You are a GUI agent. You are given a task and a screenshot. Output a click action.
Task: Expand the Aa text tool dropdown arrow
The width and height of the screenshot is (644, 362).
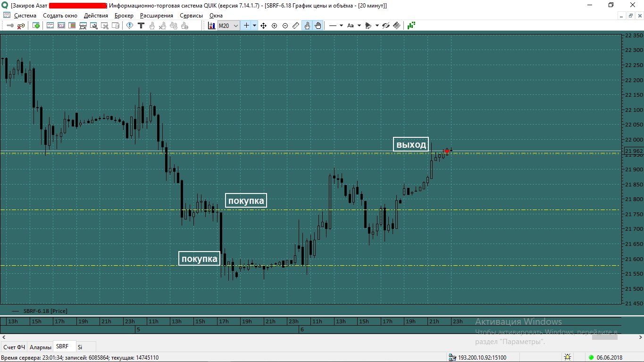pyautogui.click(x=359, y=25)
